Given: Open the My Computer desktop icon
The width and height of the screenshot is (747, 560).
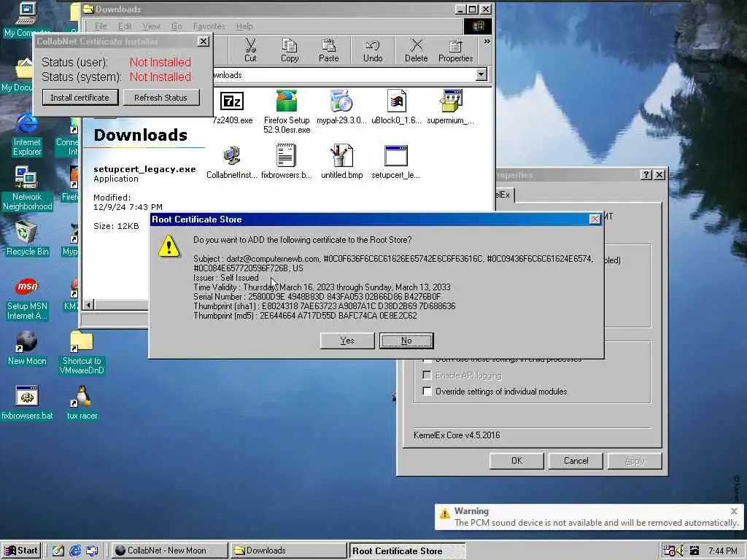Looking at the screenshot, I should tap(27, 20).
